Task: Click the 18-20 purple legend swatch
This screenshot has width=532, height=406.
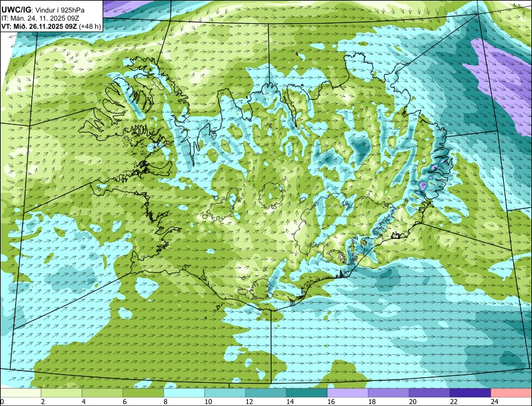Action: [x=389, y=393]
